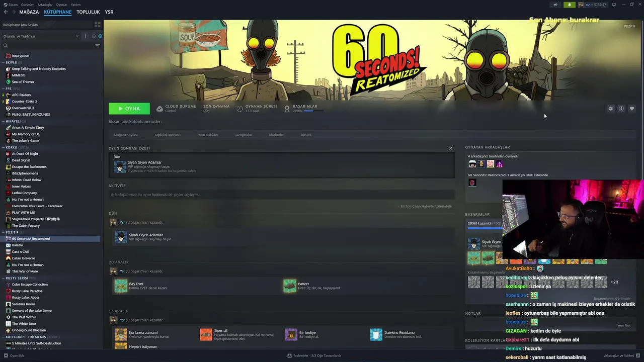This screenshot has height=362, width=644.
Task: Switch to Big Picture mode icon
Action: tap(614, 5)
